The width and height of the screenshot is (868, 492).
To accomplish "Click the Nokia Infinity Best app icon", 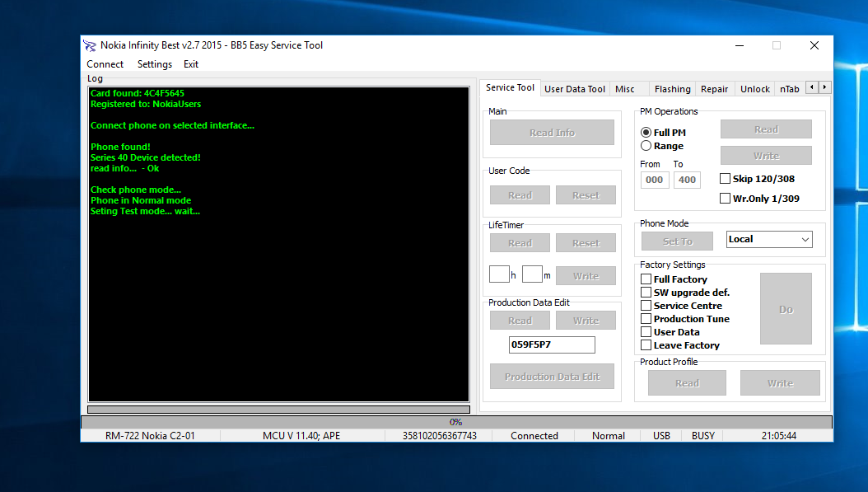I will pos(90,45).
